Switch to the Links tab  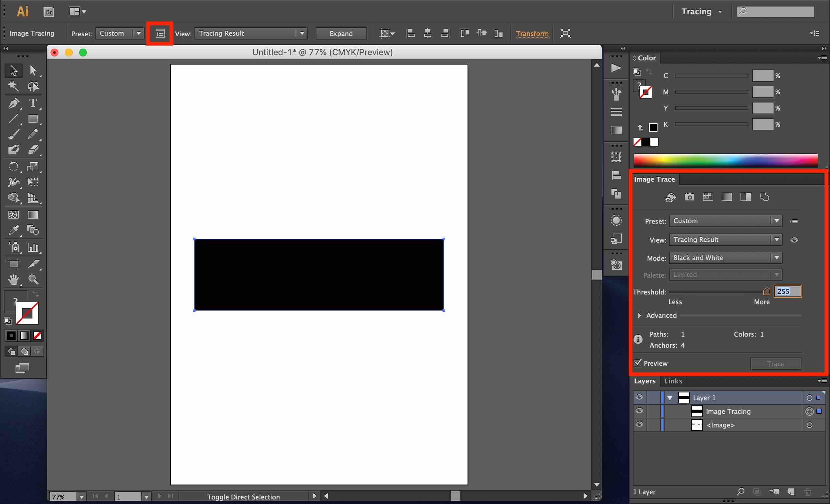click(x=673, y=381)
